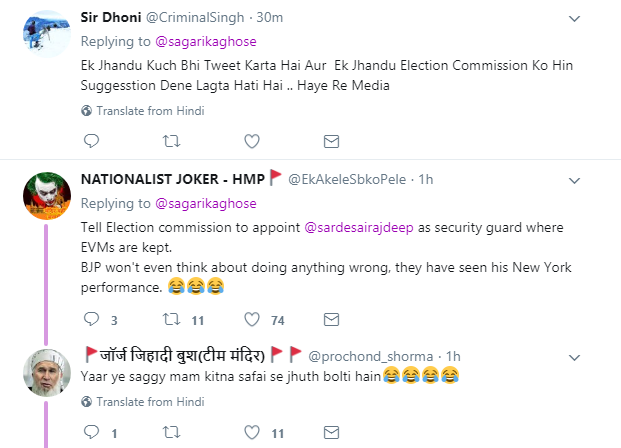Like NATIONALIST JOKER's tweet with 74 likes

[x=252, y=320]
